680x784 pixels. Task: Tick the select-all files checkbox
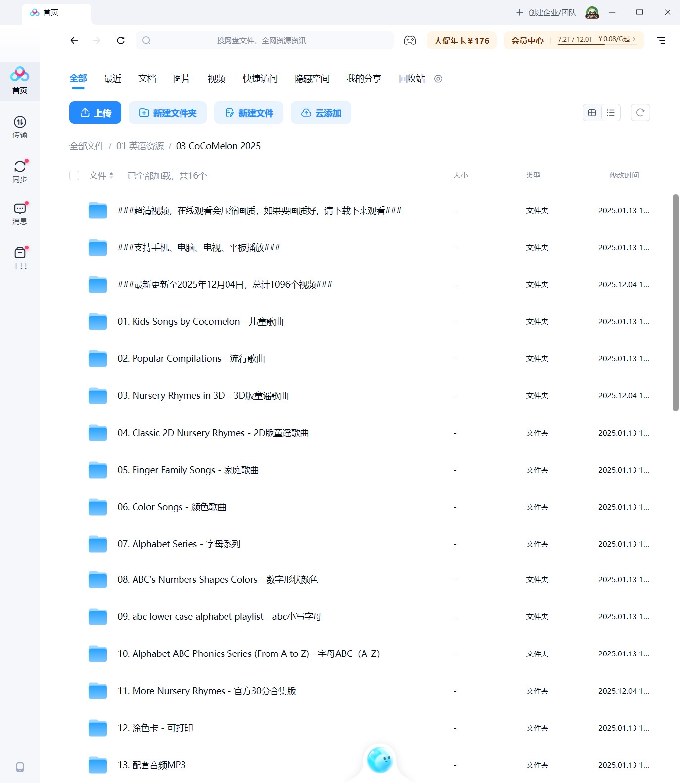coord(74,175)
